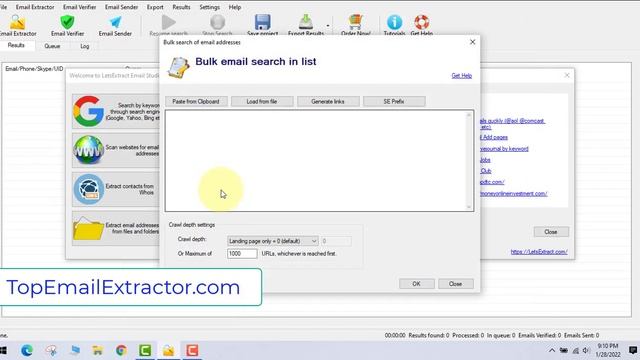The image size is (640, 360).
Task: Click inside the bulk URL list text area
Action: click(315, 160)
